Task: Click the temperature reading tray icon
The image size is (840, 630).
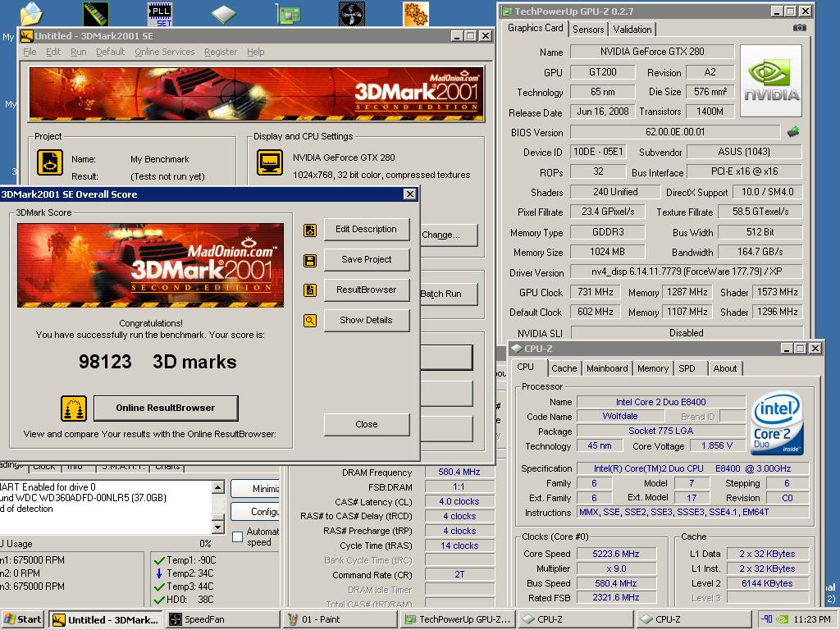Action: point(767,619)
